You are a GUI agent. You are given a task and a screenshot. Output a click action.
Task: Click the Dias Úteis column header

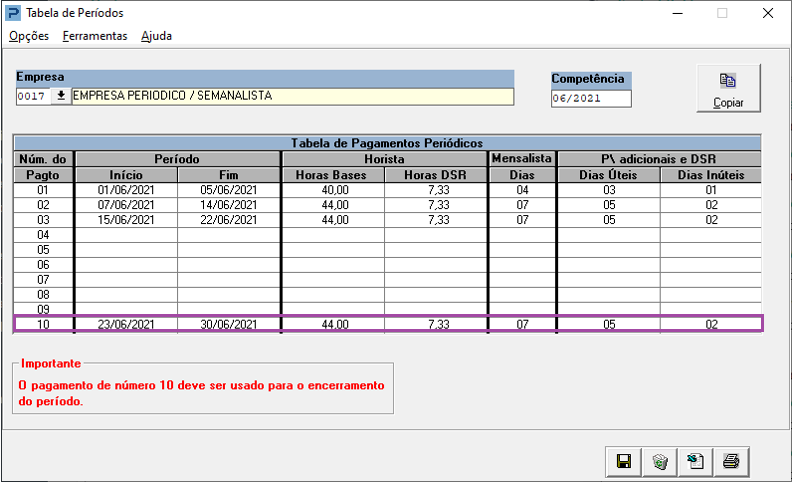[609, 175]
